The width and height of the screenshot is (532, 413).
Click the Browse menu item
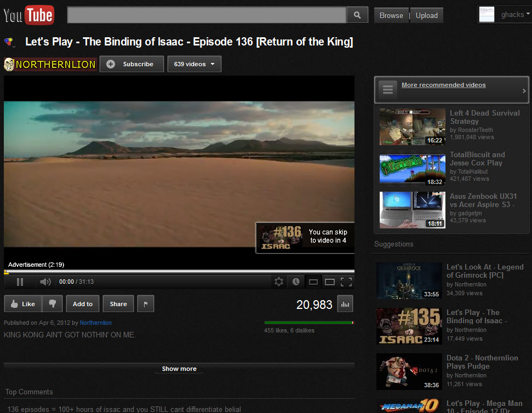(391, 15)
